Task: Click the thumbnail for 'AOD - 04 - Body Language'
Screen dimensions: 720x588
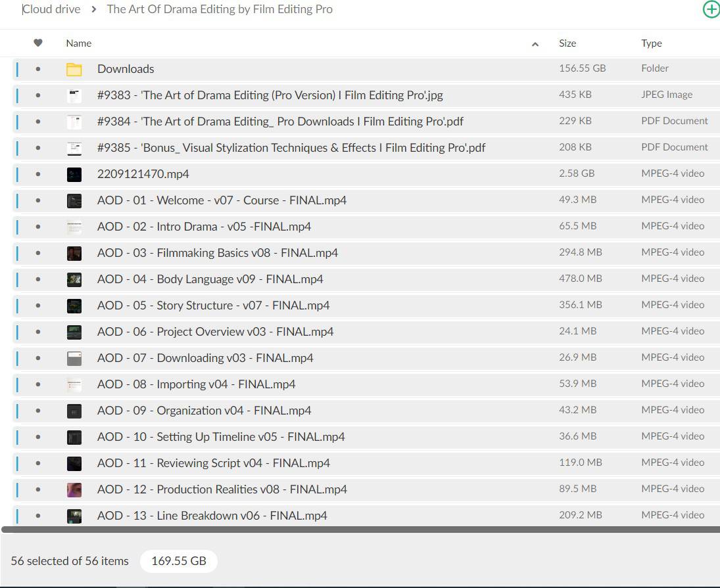Action: [x=74, y=279]
